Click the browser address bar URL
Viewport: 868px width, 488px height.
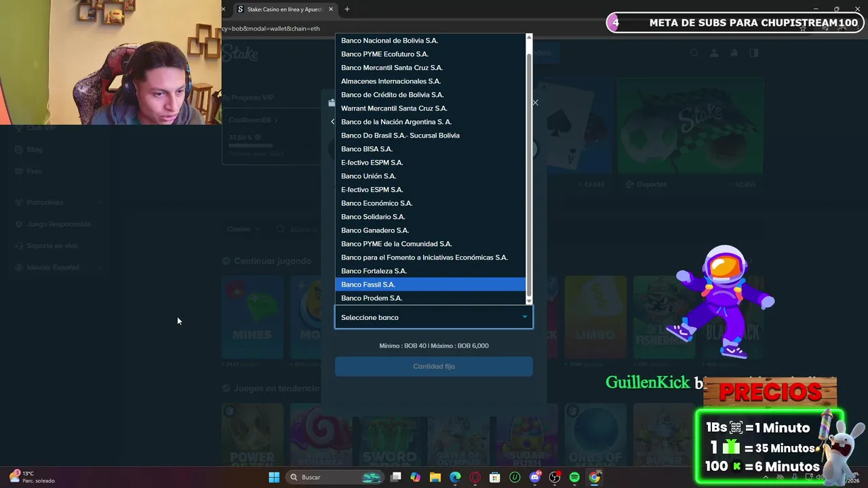click(x=271, y=28)
